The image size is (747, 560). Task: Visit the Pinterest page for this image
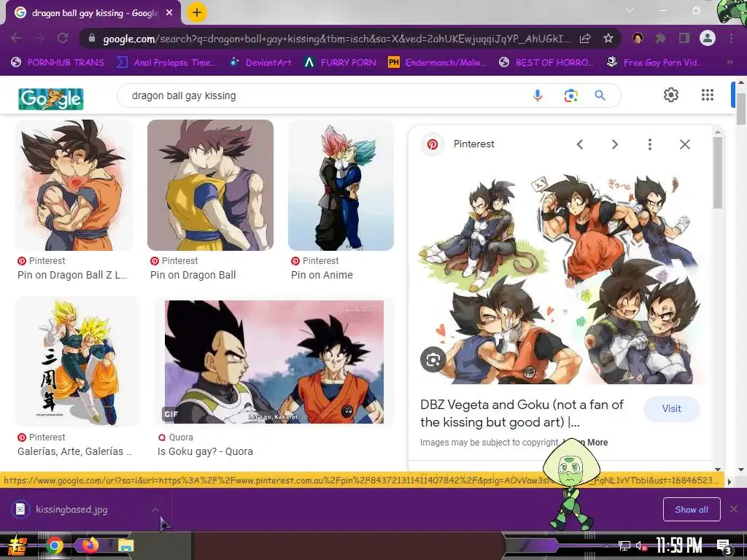[671, 408]
